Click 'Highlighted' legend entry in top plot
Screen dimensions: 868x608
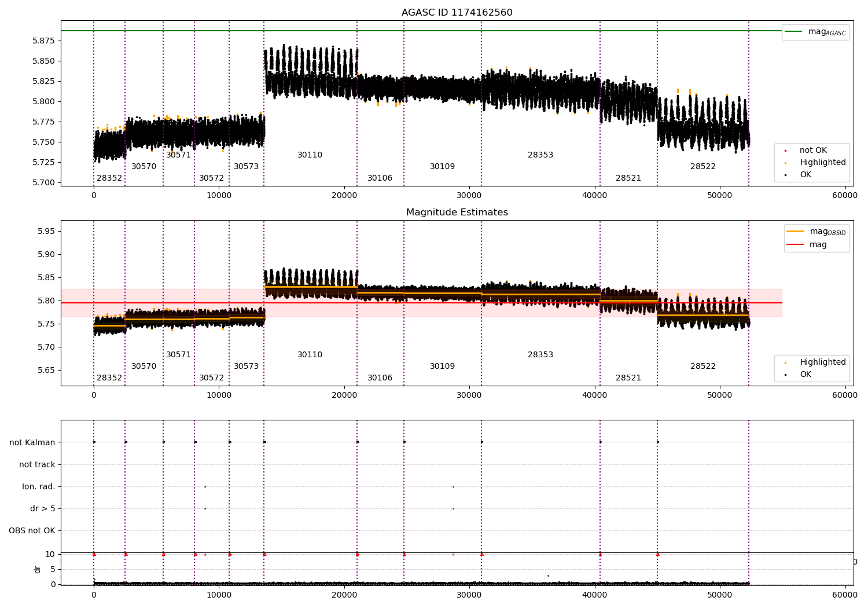pyautogui.click(x=815, y=163)
